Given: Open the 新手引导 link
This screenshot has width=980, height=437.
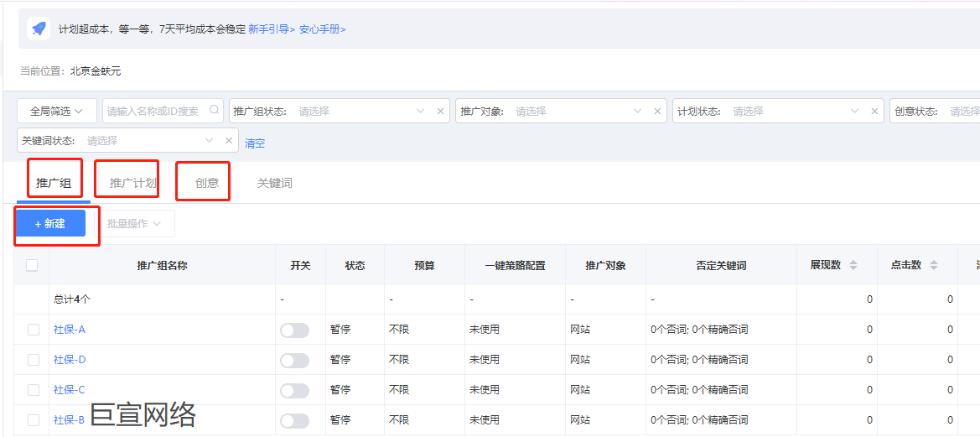Looking at the screenshot, I should 272,29.
